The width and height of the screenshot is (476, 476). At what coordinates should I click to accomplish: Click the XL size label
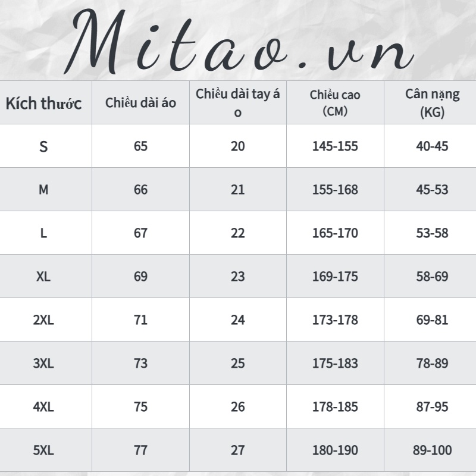(43, 277)
